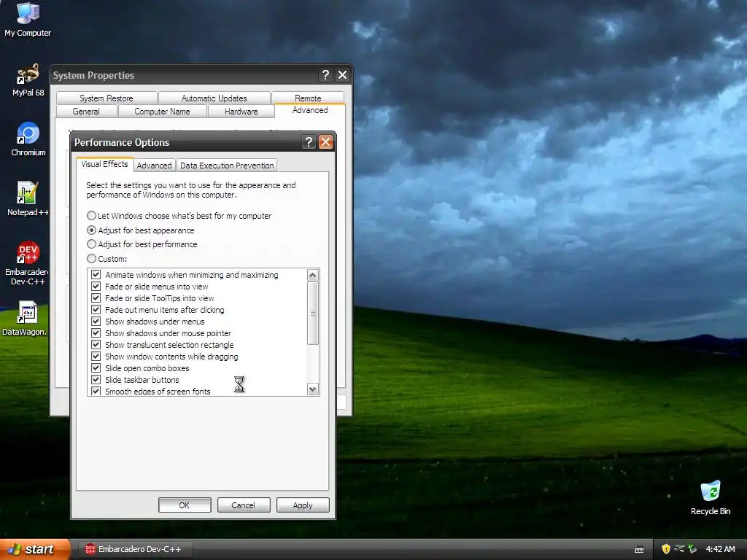Click the effects list scroll up arrow

pyautogui.click(x=312, y=275)
